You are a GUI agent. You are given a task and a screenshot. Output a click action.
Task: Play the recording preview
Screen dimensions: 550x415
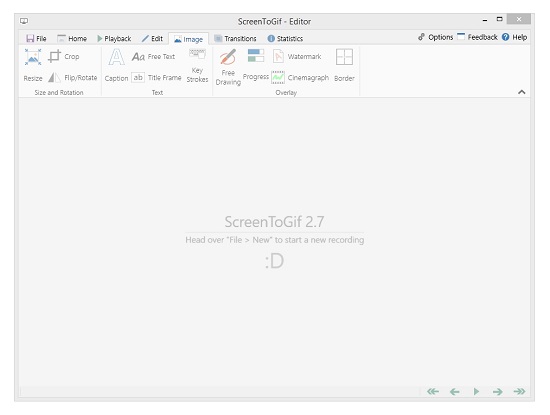[x=476, y=391]
